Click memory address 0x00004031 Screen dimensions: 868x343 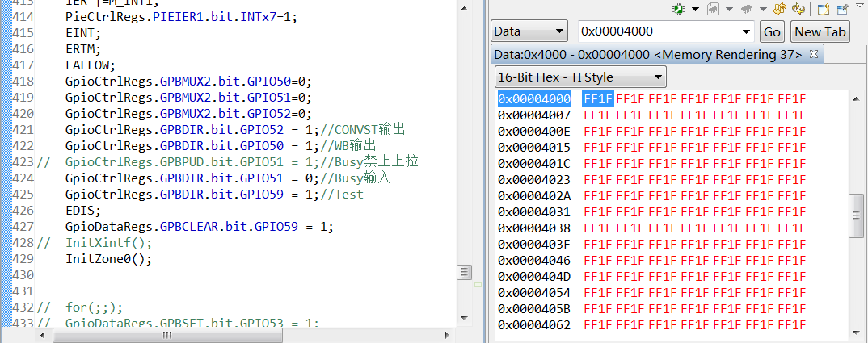(534, 212)
